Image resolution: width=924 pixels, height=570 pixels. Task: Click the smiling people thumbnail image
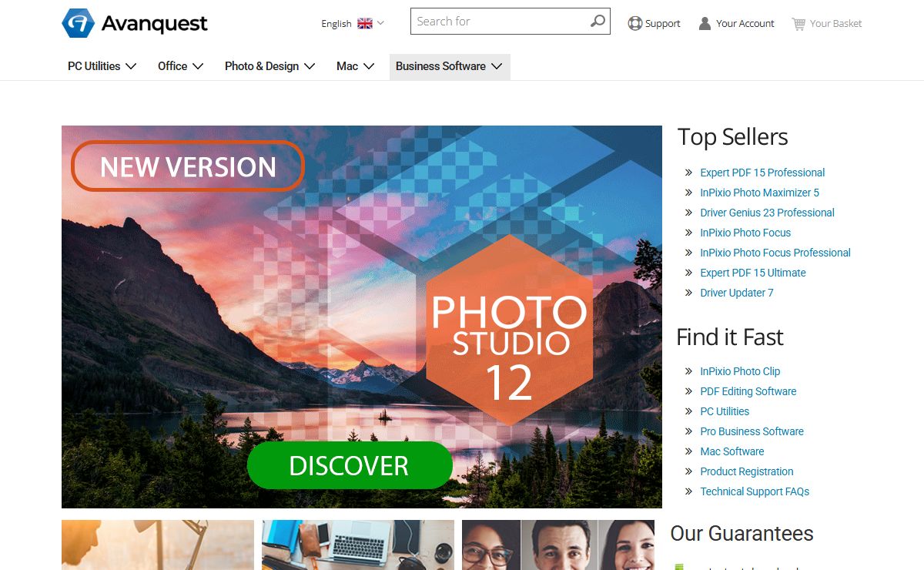point(558,545)
